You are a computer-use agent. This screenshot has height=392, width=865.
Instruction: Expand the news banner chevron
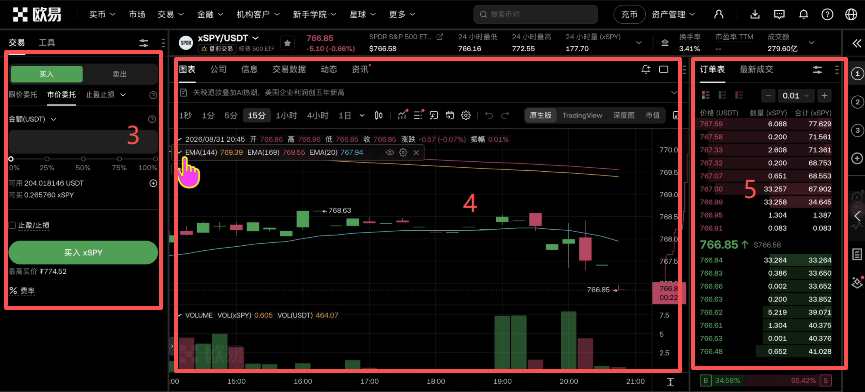click(673, 93)
